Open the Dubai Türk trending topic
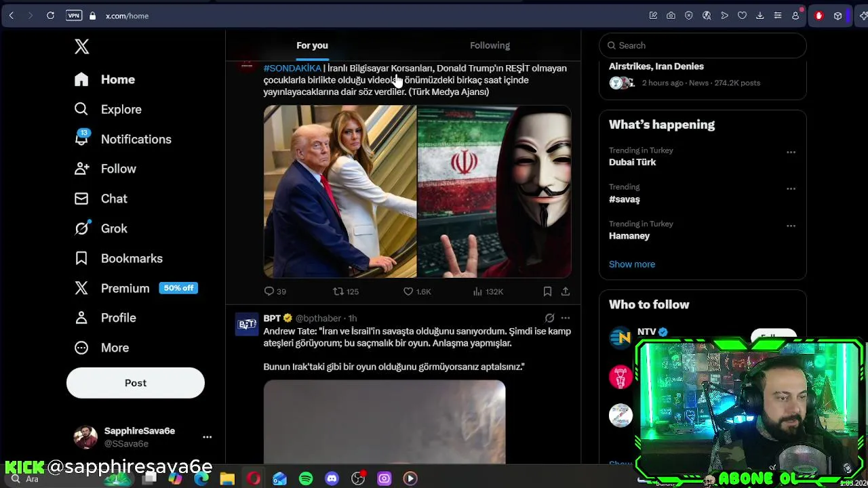This screenshot has height=488, width=868. pyautogui.click(x=633, y=162)
